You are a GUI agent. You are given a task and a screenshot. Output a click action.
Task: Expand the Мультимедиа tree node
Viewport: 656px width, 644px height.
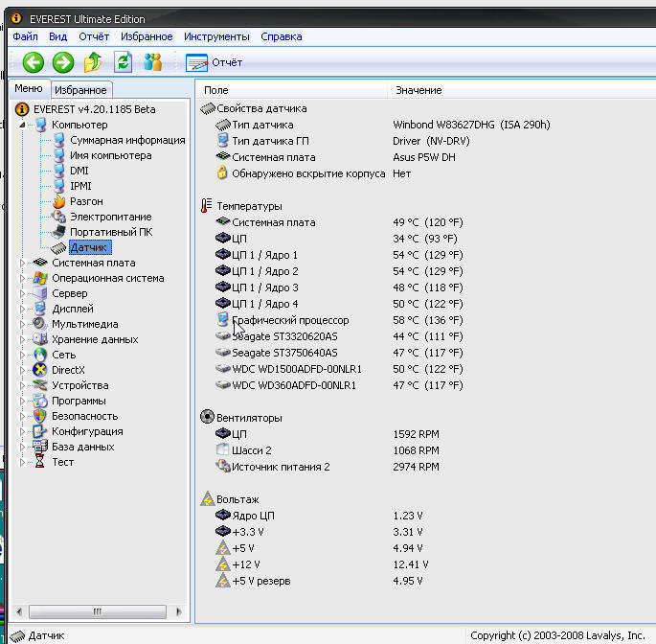(22, 324)
